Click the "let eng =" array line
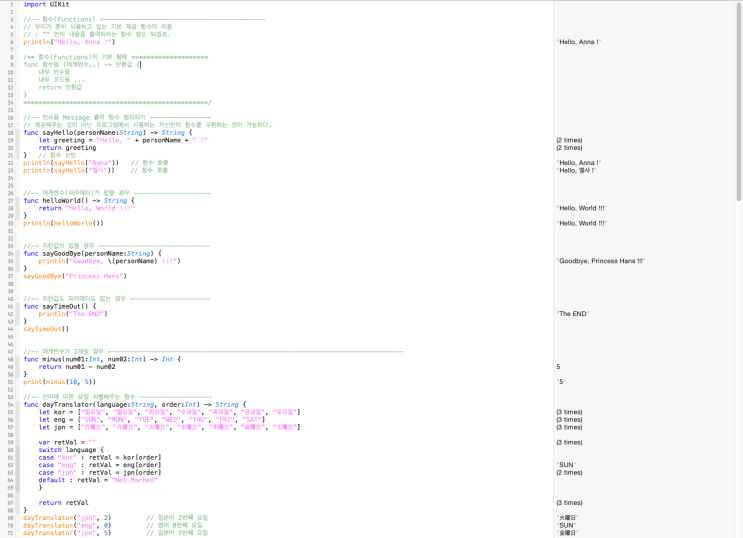This screenshot has width=743, height=538. pyautogui.click(x=152, y=420)
